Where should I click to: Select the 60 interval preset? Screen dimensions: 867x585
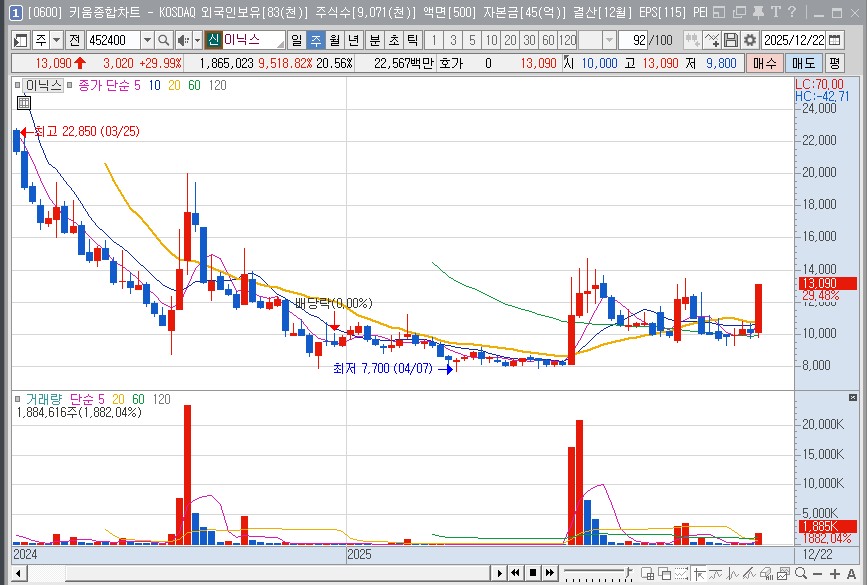548,40
